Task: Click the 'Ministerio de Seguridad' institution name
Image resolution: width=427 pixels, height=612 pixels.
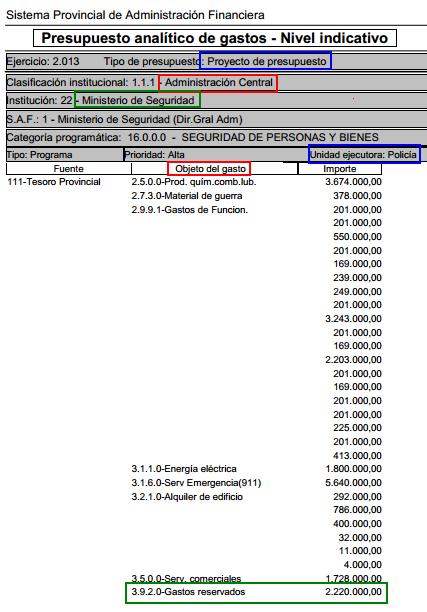Action: point(138,100)
